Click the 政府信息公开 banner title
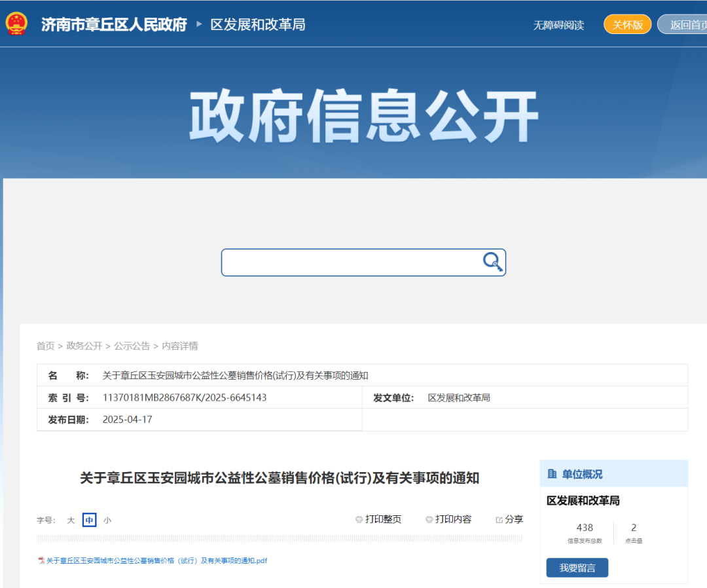The height and width of the screenshot is (588, 707). 364,116
